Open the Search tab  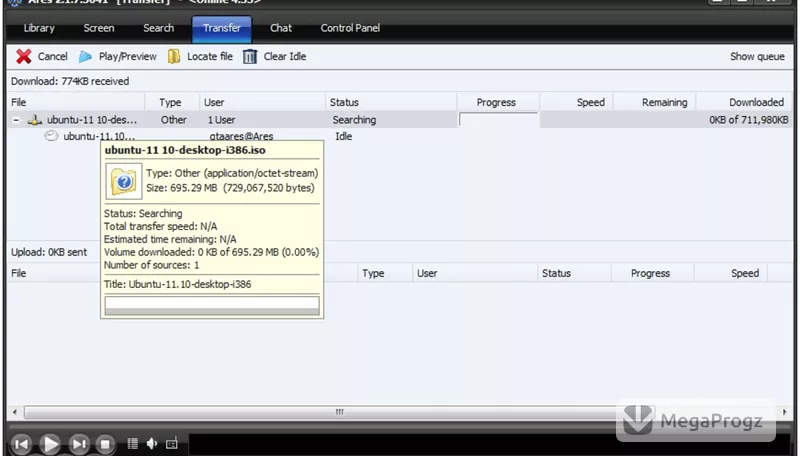click(159, 28)
